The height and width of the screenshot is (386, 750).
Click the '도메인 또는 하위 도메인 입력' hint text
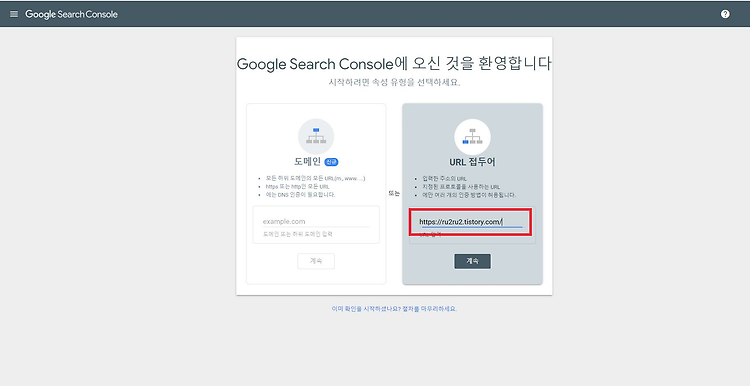point(298,234)
